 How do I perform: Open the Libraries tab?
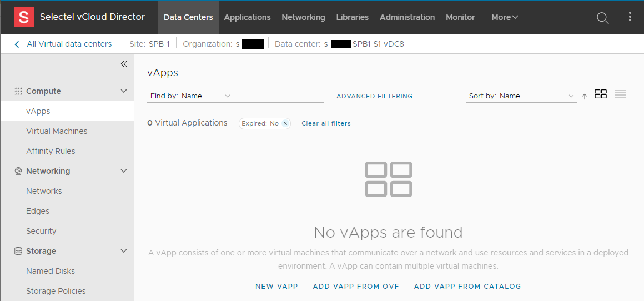pos(352,17)
